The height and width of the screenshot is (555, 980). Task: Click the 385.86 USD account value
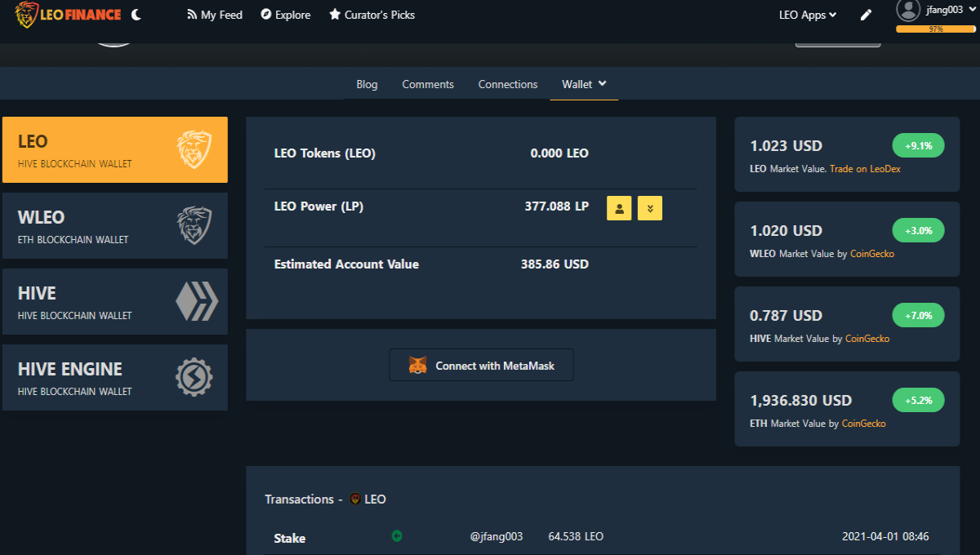555,264
